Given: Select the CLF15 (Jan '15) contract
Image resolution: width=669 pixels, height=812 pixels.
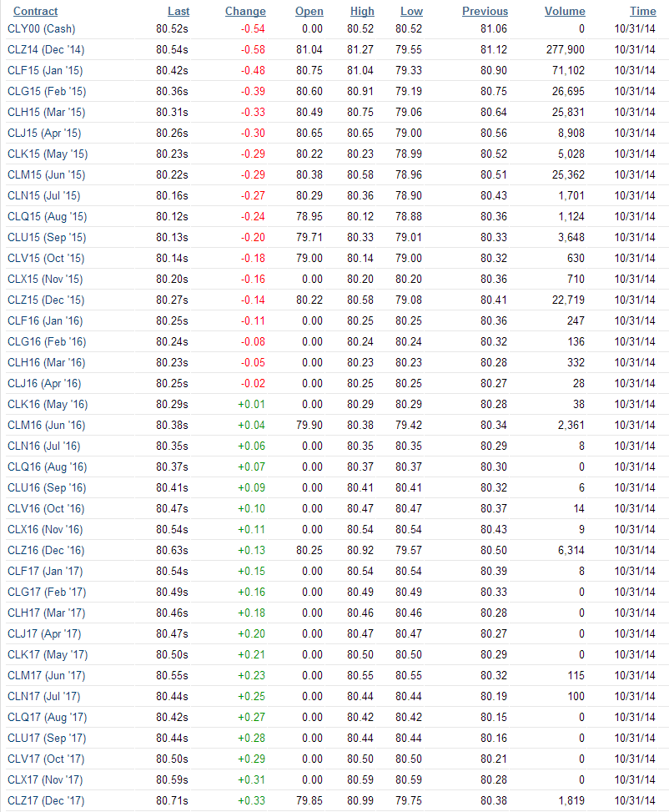Looking at the screenshot, I should click(x=45, y=70).
